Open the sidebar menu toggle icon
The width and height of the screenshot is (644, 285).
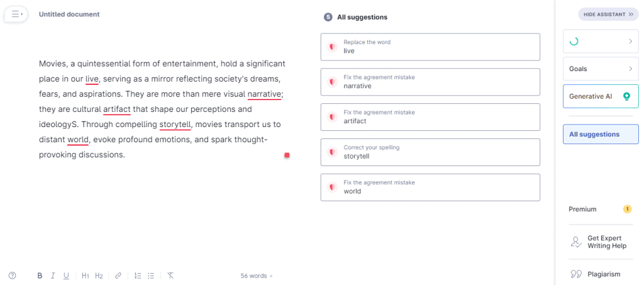coord(16,14)
